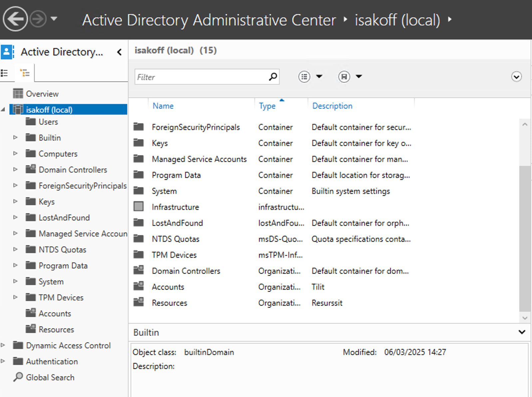Sort list by Name column header
This screenshot has width=532, height=397.
pos(163,106)
